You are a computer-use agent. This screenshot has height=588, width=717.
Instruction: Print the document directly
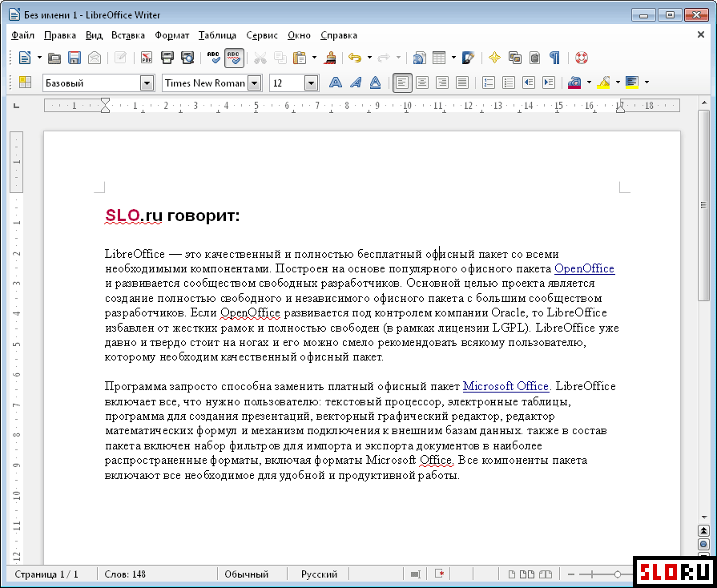click(x=167, y=58)
